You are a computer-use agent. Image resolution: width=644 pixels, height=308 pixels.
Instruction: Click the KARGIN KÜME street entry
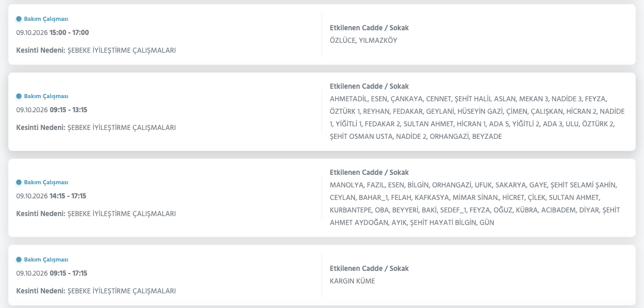pos(352,281)
